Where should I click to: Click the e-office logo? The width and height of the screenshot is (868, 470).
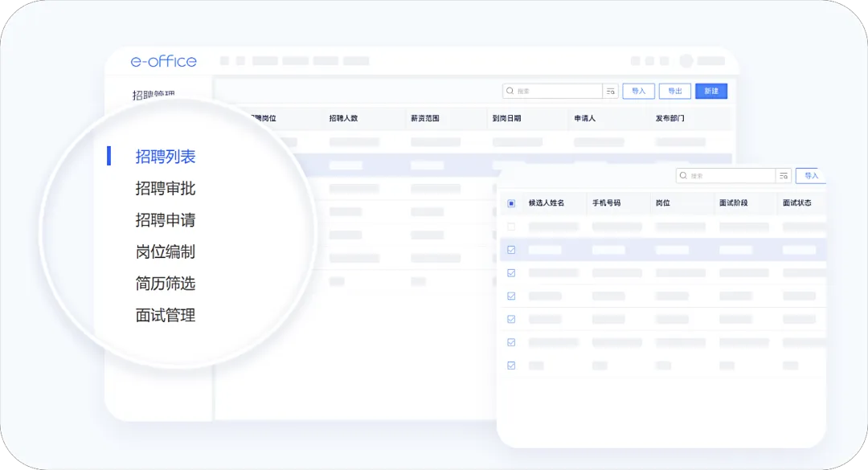click(163, 61)
